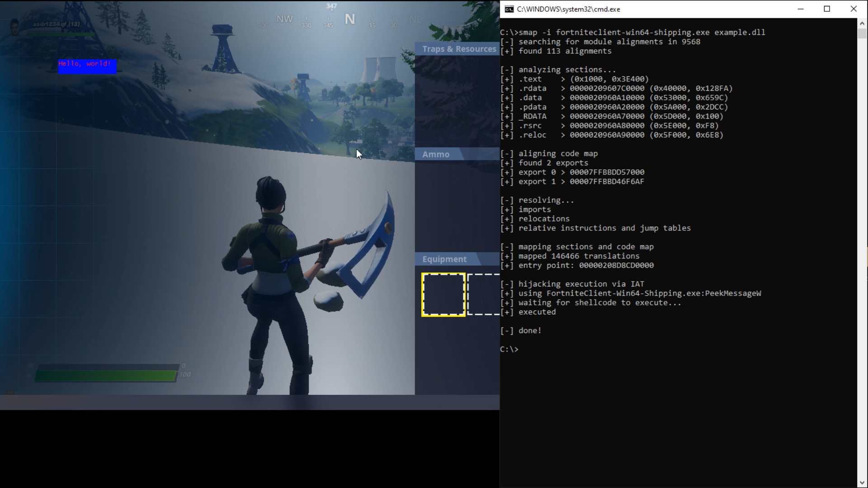The image size is (868, 488).
Task: Click the N marker on compass
Action: pos(349,19)
